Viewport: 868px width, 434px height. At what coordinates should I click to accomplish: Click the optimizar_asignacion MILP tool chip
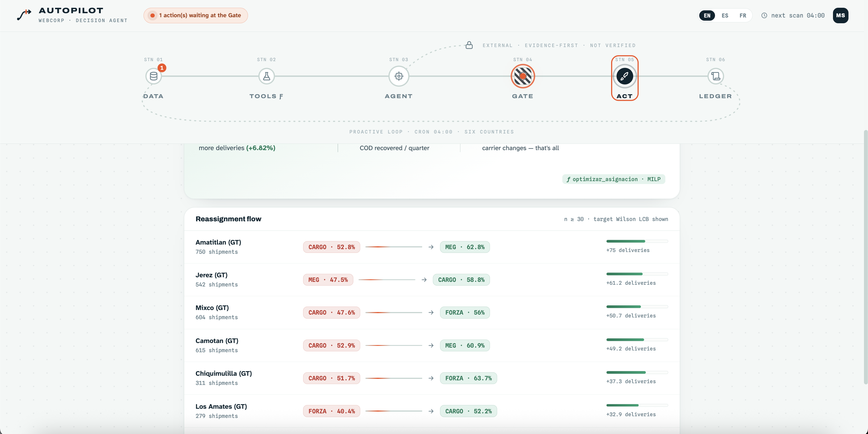point(613,179)
